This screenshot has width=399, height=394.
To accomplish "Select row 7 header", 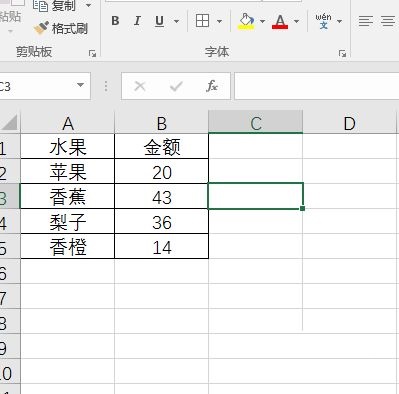I will 10,296.
